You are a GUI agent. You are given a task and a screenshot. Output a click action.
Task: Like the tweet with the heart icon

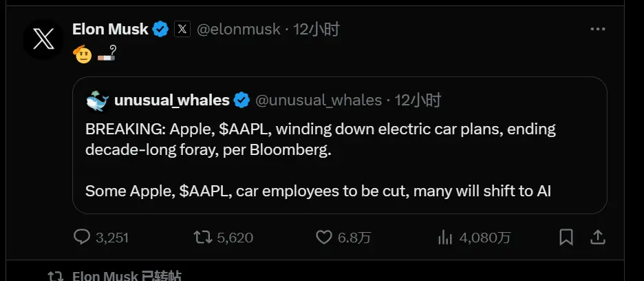324,237
